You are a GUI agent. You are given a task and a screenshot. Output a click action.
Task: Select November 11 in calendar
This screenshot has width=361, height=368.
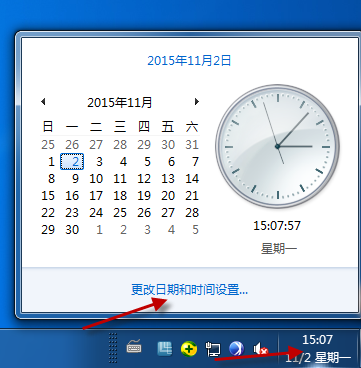coord(120,179)
